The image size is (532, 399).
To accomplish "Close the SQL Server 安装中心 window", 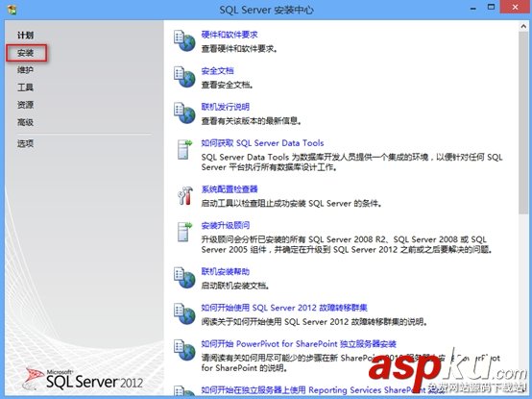I will [515, 7].
